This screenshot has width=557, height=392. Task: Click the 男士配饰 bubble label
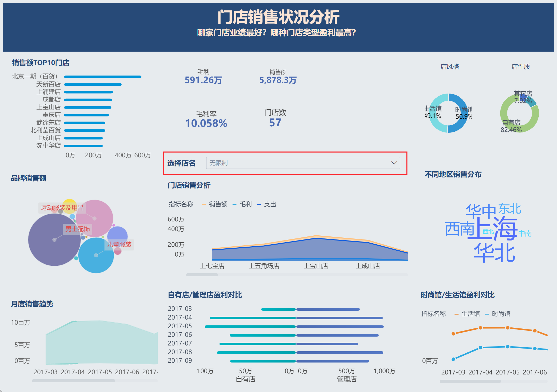(78, 229)
